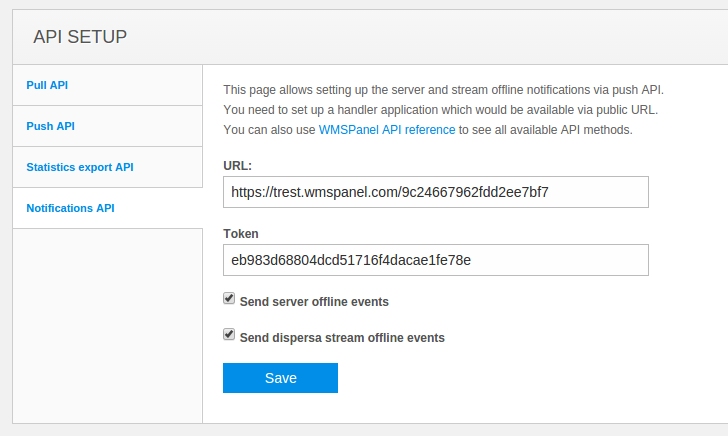The image size is (728, 436).
Task: Click the words "public URL" in the description
Action: point(623,110)
